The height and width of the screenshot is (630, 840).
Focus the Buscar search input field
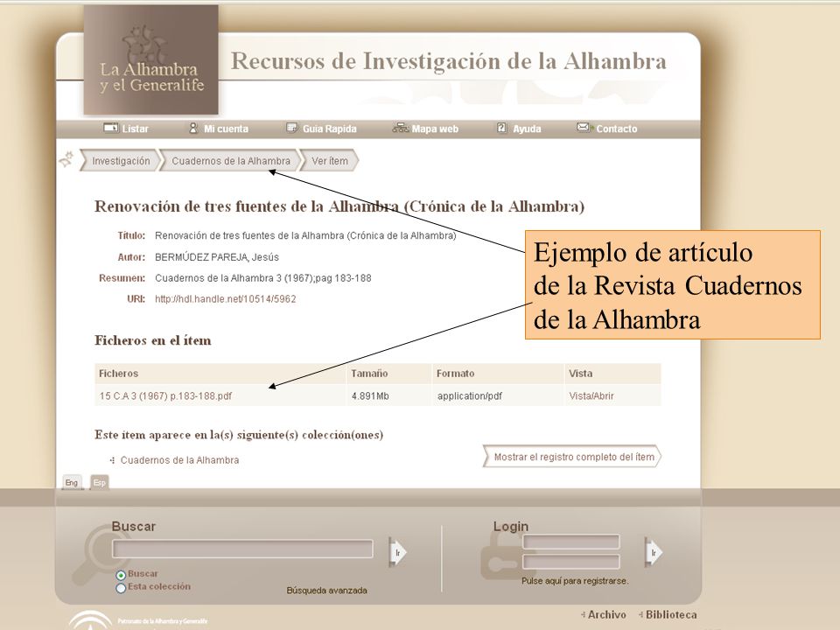point(242,549)
